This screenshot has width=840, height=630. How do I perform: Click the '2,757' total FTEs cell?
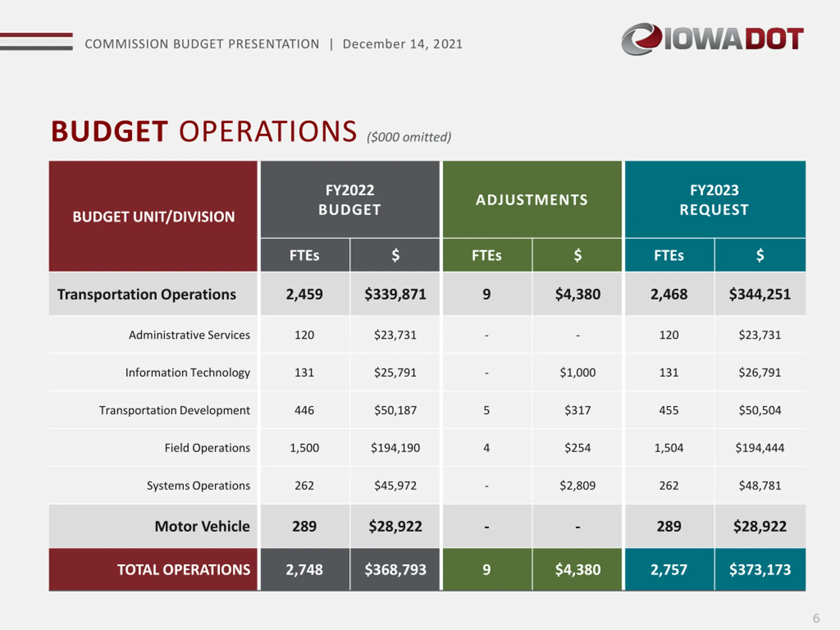(669, 569)
